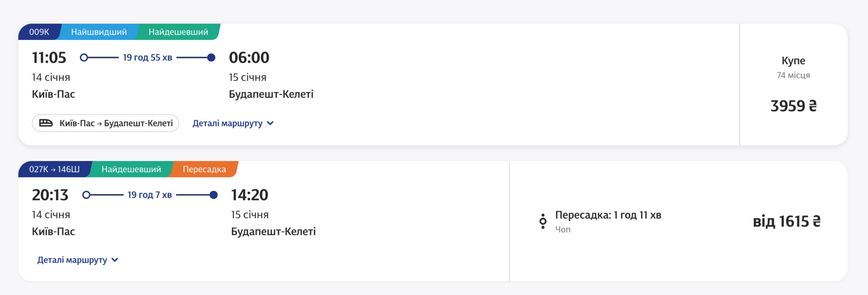Click the 027К→146Ш train number badge
868x295 pixels.
click(x=54, y=169)
